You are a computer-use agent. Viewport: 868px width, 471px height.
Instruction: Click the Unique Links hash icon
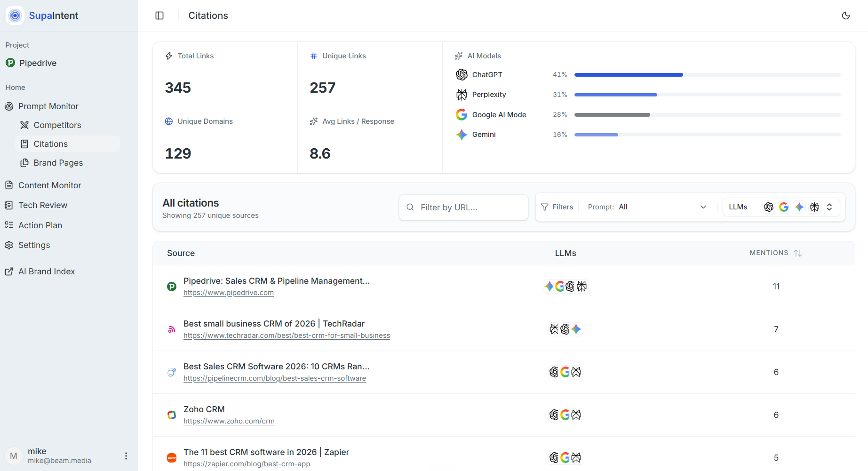(314, 56)
